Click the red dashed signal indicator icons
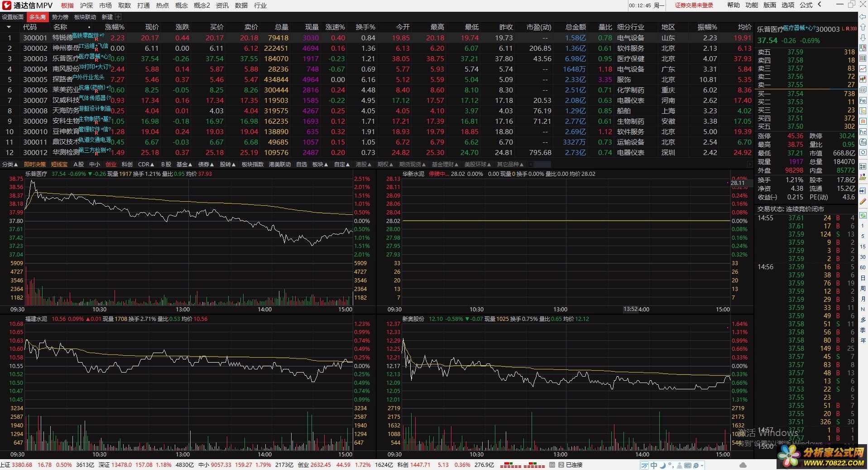The image size is (868, 470). pyautogui.click(x=522, y=465)
